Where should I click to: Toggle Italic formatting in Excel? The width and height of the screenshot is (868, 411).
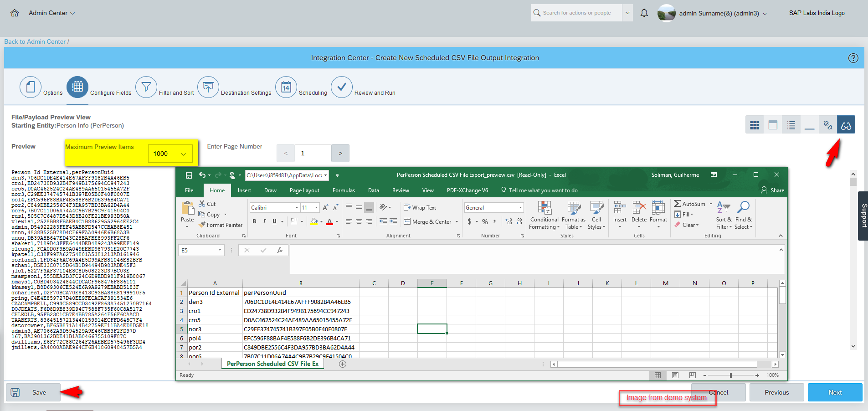click(x=264, y=221)
